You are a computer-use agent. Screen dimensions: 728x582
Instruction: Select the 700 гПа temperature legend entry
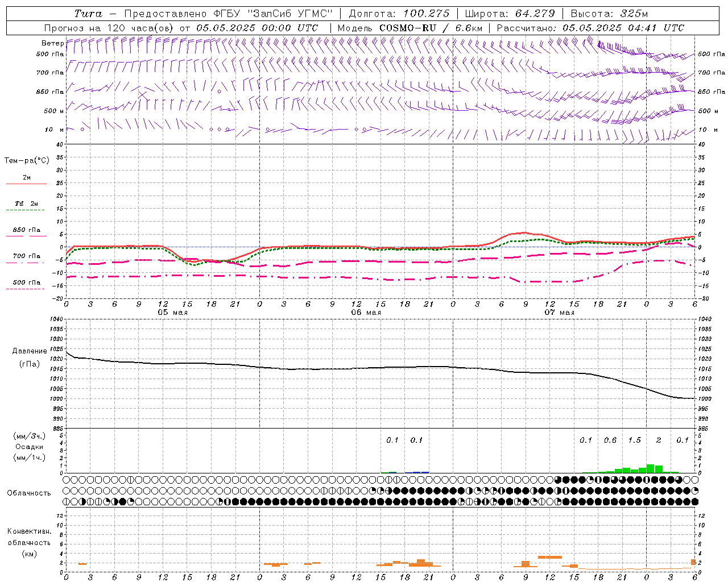(26, 256)
